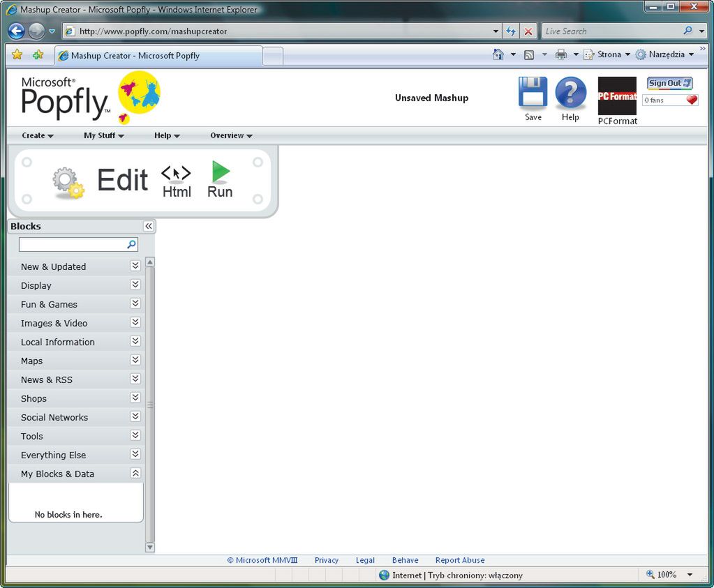Collapse My Blocks & Data category
This screenshot has height=588, width=714.
tap(135, 474)
